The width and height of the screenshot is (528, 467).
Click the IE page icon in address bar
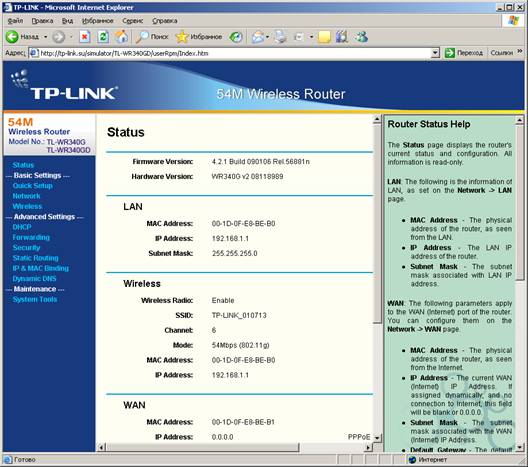(x=34, y=53)
